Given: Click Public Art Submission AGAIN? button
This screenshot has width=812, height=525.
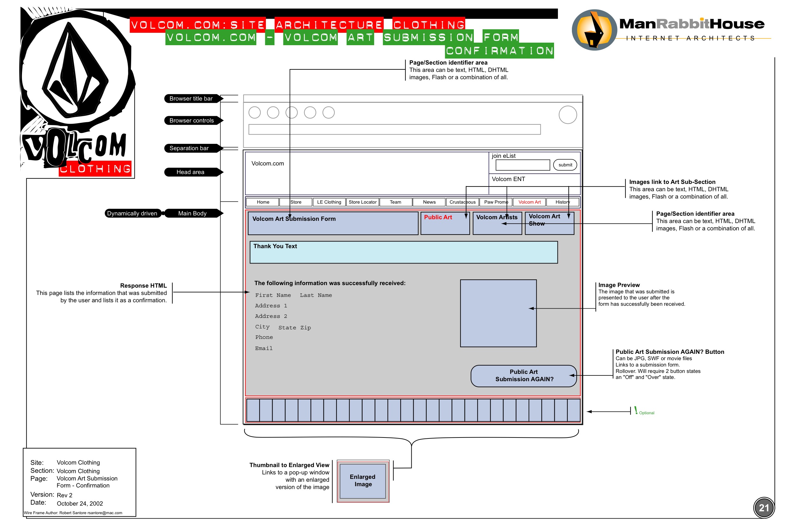Looking at the screenshot, I should (524, 376).
